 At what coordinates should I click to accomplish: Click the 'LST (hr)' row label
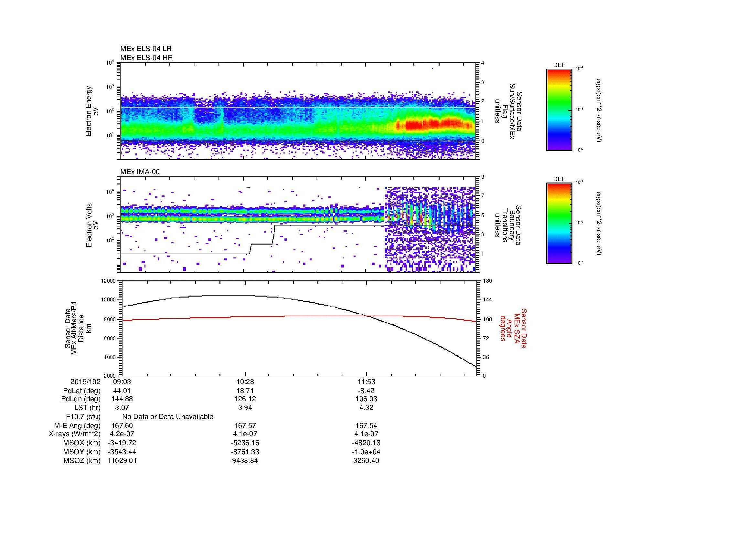87,408
